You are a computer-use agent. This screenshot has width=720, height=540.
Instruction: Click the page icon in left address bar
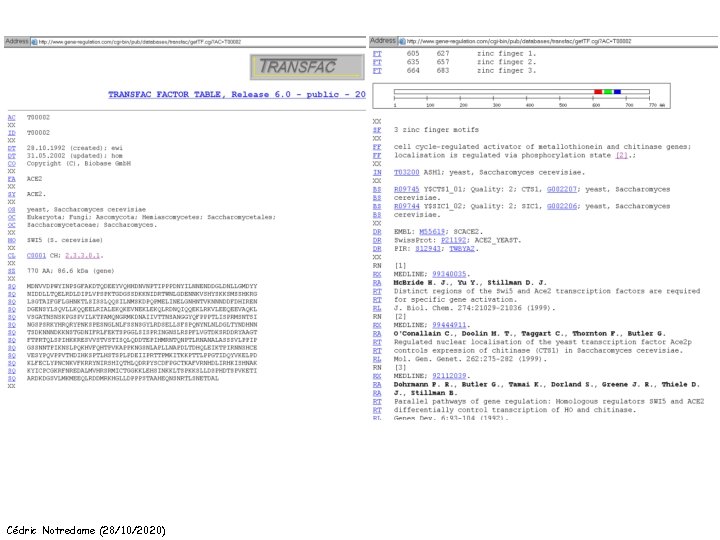point(34,42)
